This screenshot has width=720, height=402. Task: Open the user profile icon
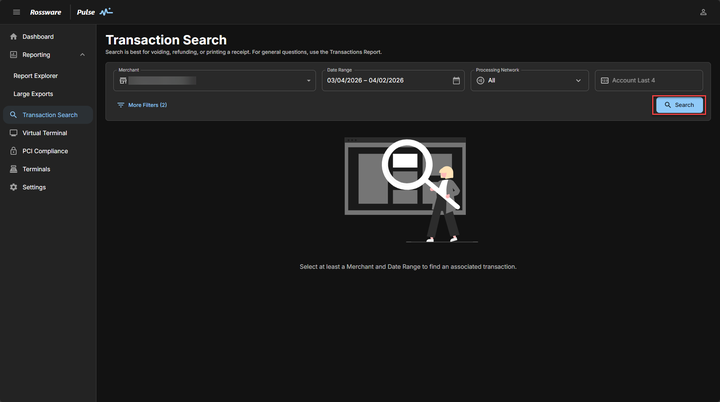pos(703,12)
